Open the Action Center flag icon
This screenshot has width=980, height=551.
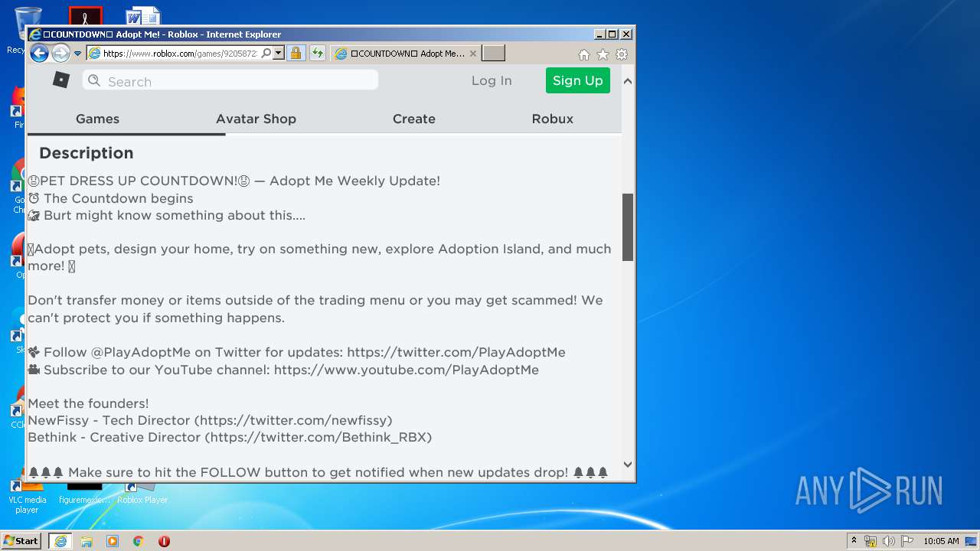(x=906, y=541)
